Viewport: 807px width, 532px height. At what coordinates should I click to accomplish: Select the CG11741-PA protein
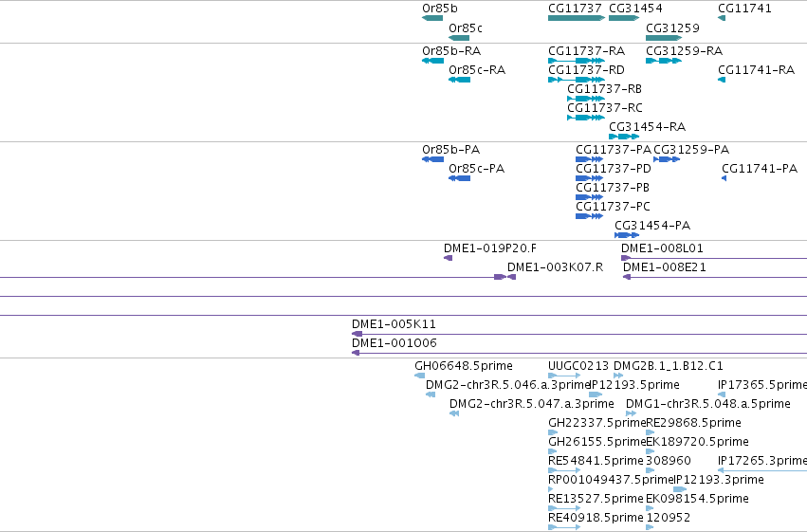[724, 178]
